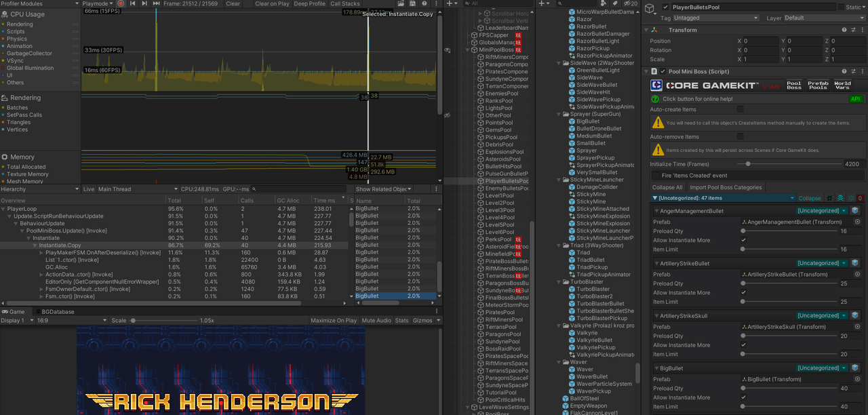
Task: Toggle Deep Profile in profiler toolbar
Action: point(309,3)
